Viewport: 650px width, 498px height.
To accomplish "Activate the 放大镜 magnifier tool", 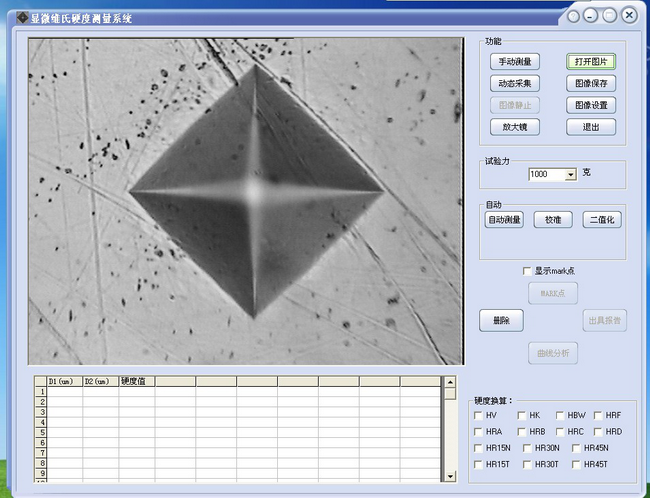I will pyautogui.click(x=514, y=127).
